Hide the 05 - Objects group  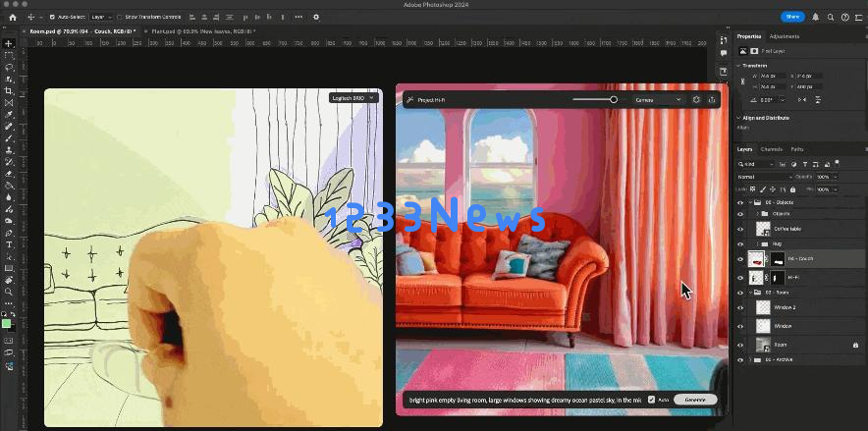pos(740,202)
